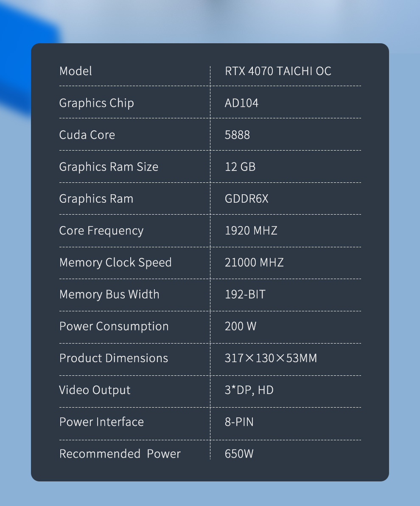Select the RTX 4070 TAICHI OC text

278,71
